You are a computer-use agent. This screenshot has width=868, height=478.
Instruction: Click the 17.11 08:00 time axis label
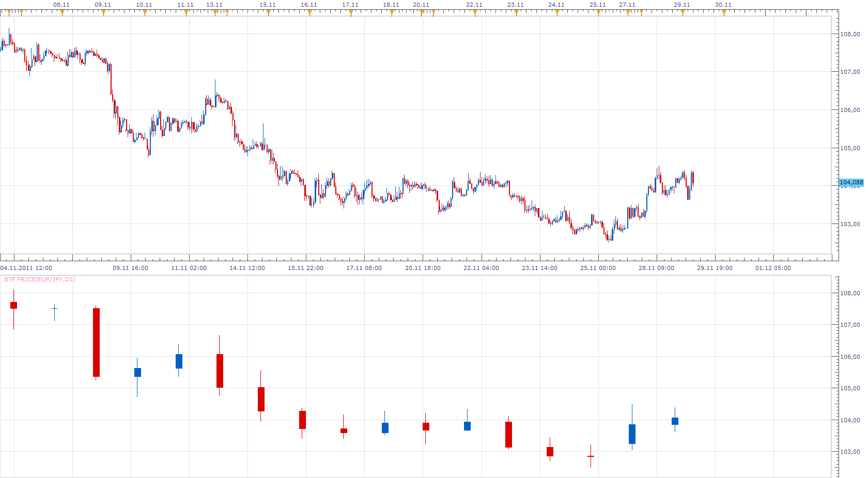click(x=364, y=268)
